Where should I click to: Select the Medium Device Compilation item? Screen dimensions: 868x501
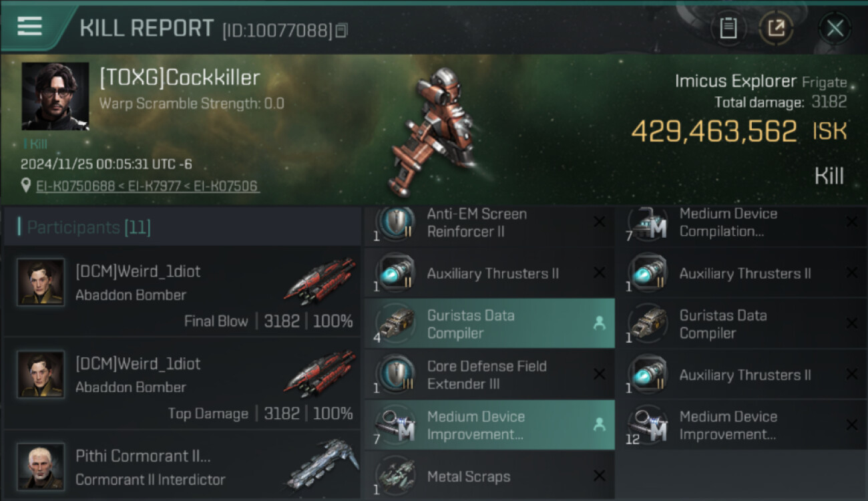(742, 224)
